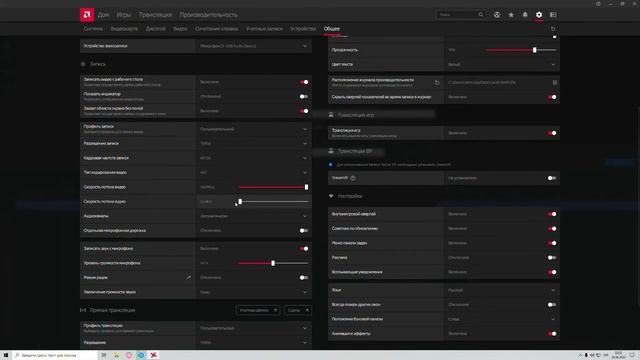Toggle the show indicator switch
Screen dimensions: 640x360
pos(304,97)
